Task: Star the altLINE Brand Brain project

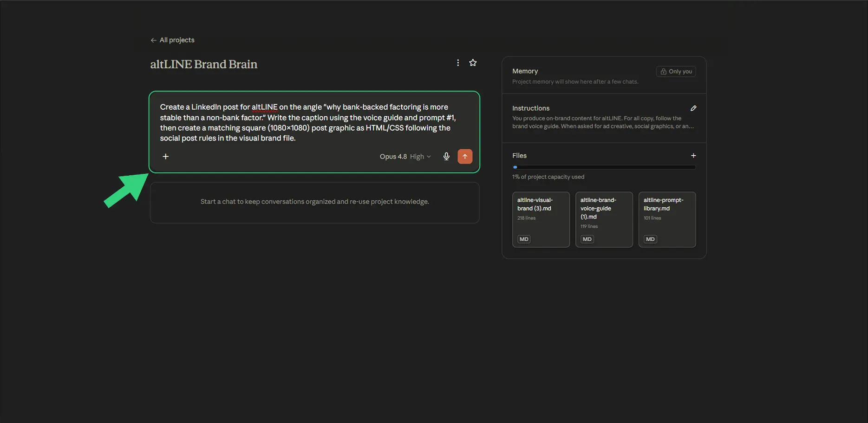Action: coord(473,63)
